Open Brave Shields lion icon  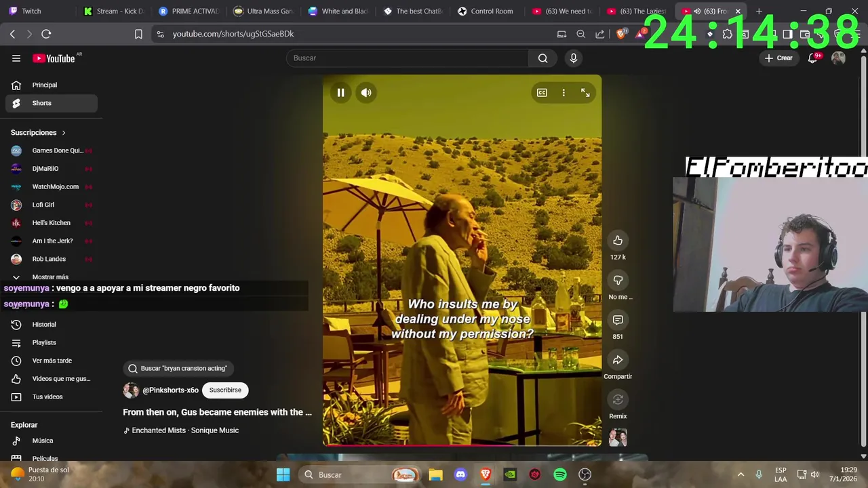[620, 34]
